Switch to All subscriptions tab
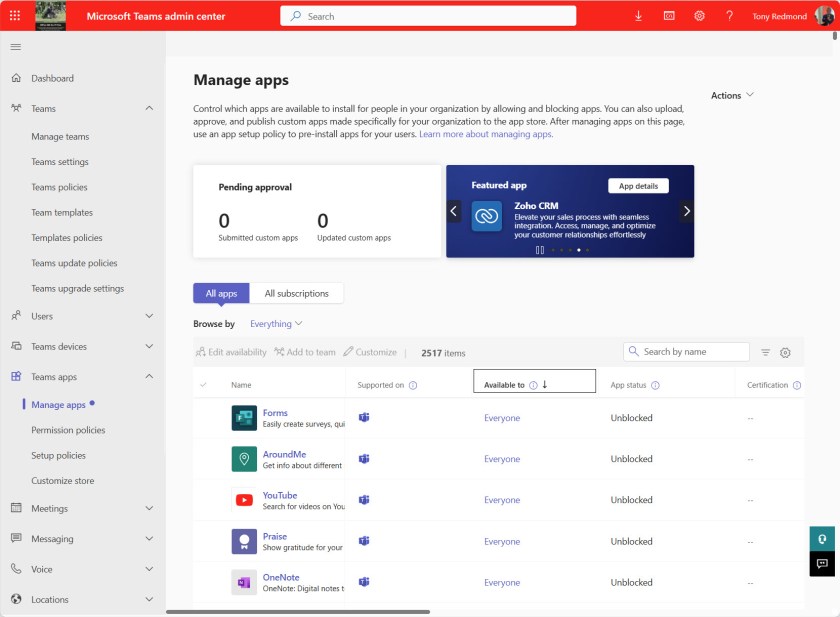 (297, 294)
